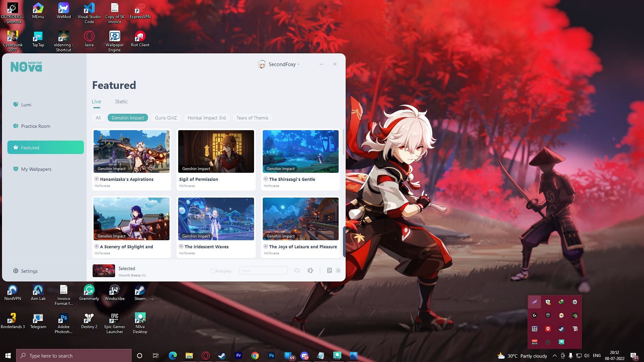Click the N0va Desktop logo
Screen dimensions: 644x362
(26, 66)
